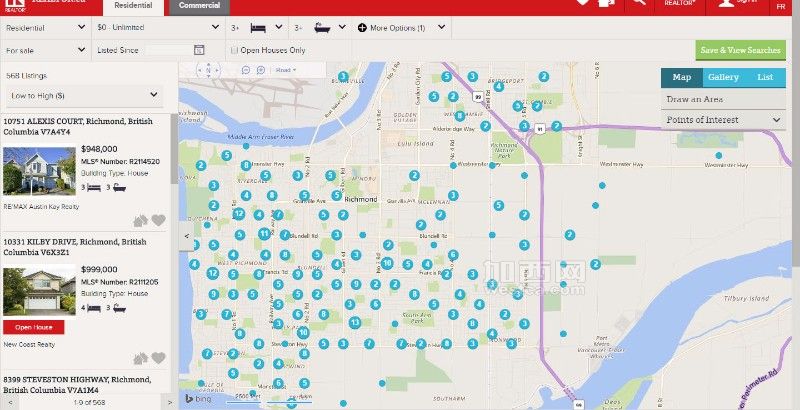This screenshot has width=800, height=410.
Task: Open the 10331 Kilby Drive house photo
Action: (x=39, y=292)
